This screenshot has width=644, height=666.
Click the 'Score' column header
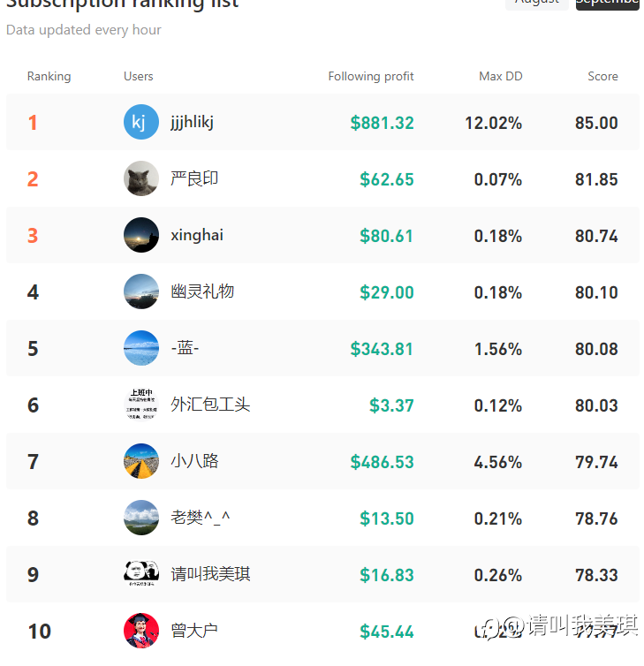tap(602, 77)
